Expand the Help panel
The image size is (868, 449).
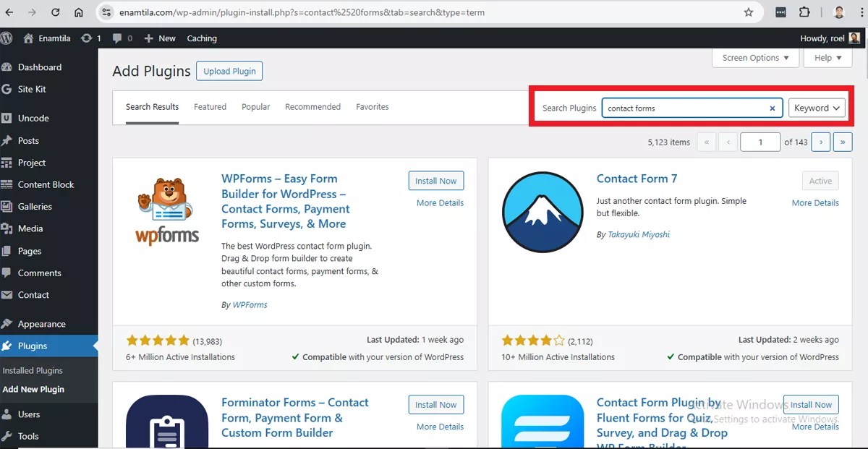(828, 58)
